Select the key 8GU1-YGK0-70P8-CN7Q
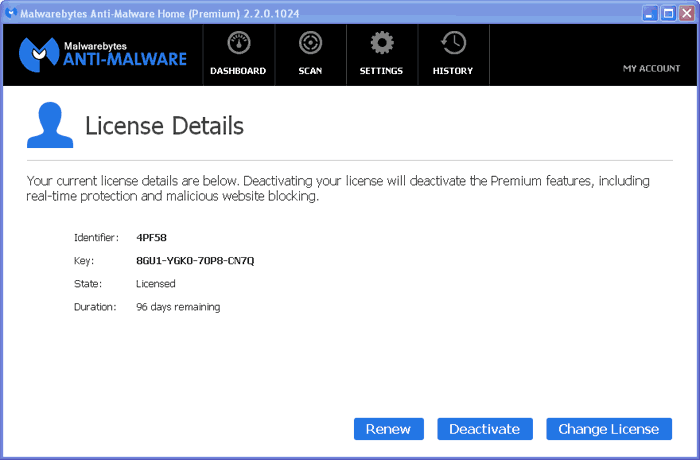The image size is (700, 460). tap(195, 261)
